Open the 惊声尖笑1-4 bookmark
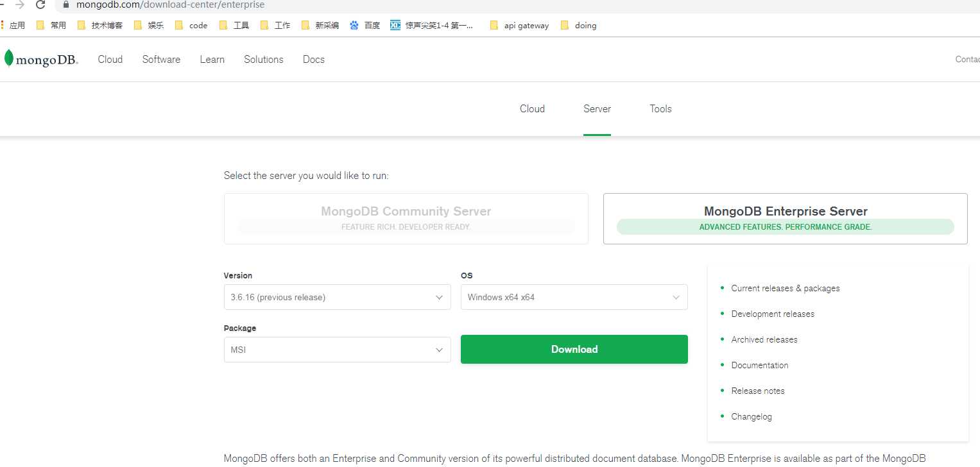 coord(432,26)
